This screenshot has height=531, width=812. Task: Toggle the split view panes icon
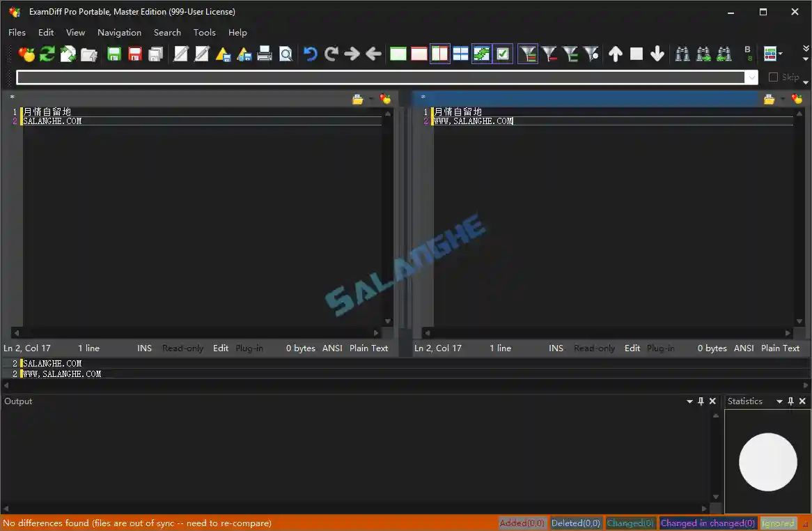click(x=461, y=54)
